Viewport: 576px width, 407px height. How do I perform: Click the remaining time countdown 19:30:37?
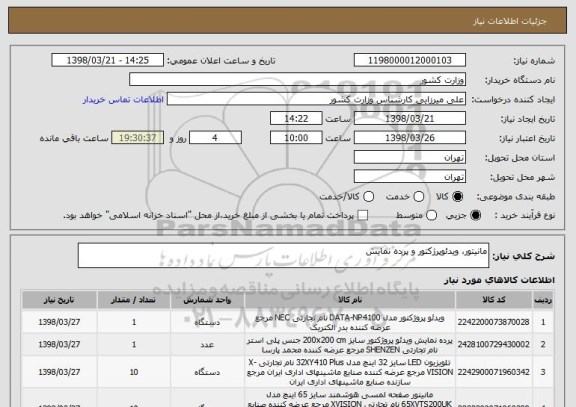tap(138, 138)
